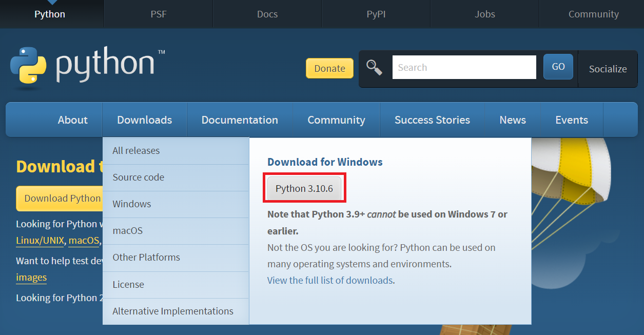Viewport: 644px width, 335px height.
Task: Switch to the PSF top tab
Action: point(159,14)
